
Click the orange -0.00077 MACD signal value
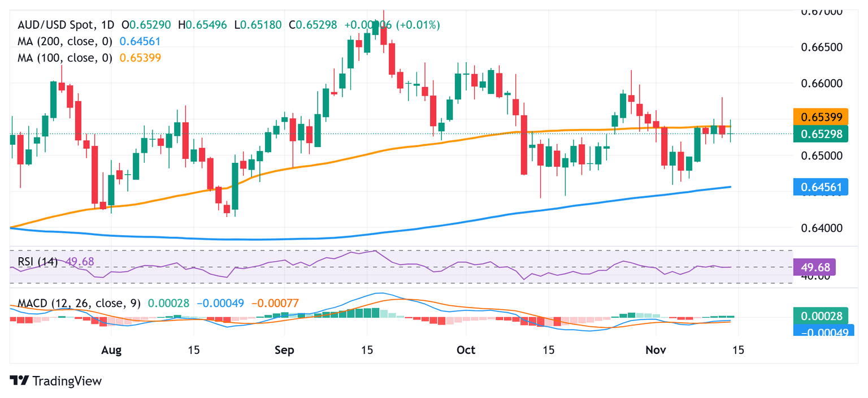(x=276, y=303)
